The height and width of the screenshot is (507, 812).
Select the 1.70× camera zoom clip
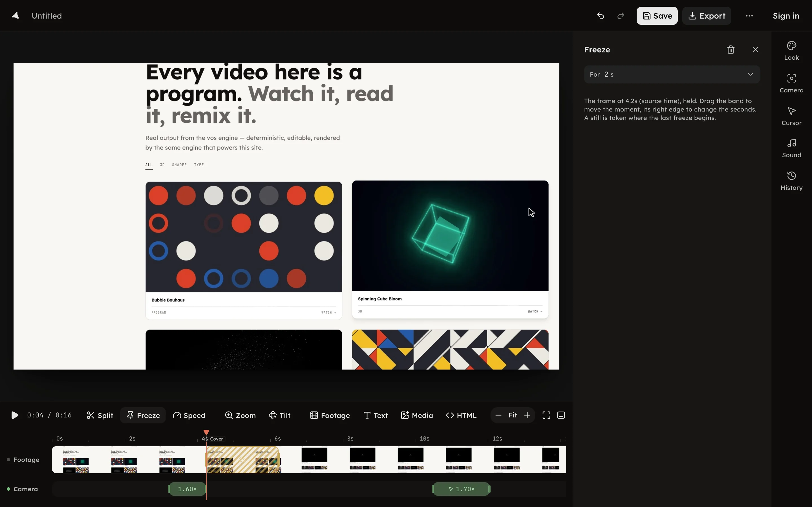coord(461,489)
